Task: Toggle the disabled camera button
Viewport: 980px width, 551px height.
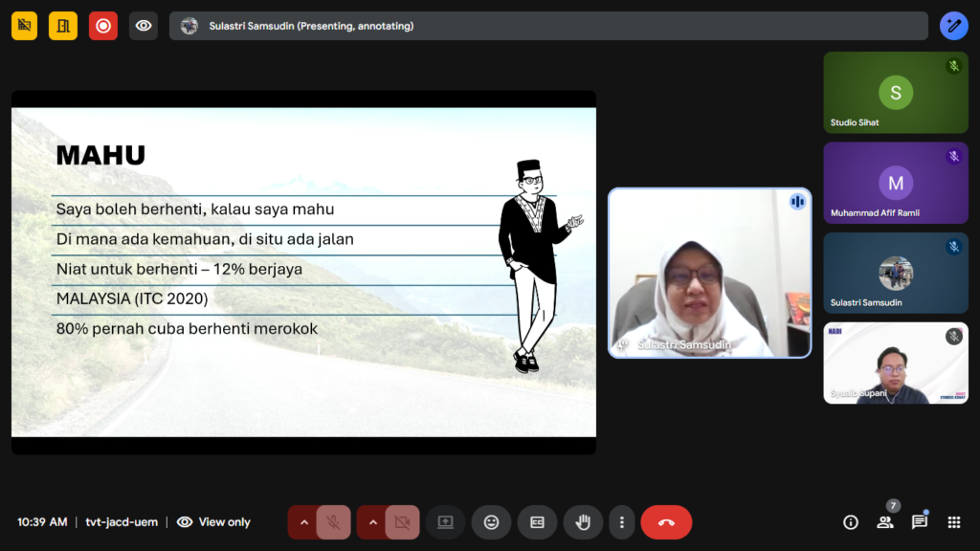Action: point(402,522)
